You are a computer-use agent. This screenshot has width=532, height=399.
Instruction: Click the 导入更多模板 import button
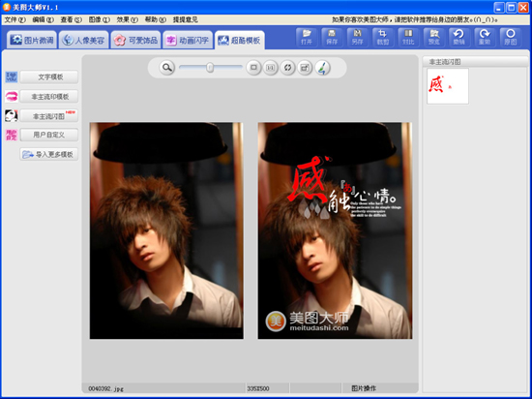(49, 155)
